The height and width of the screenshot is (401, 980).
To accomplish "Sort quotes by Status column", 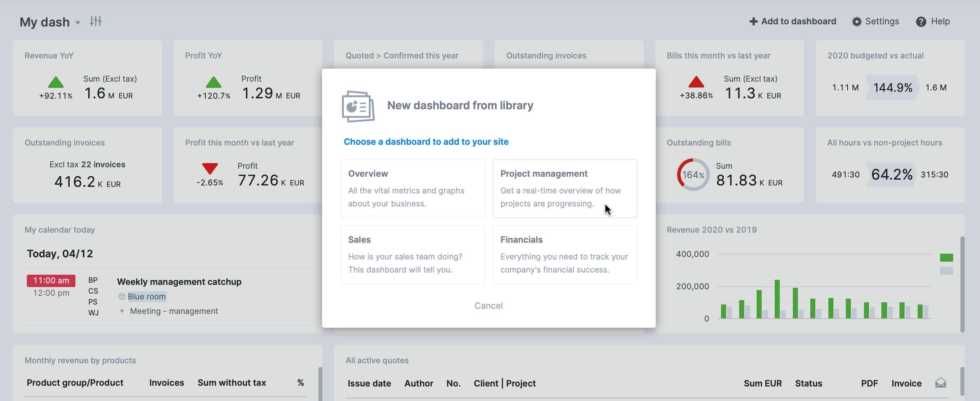I will coord(808,383).
